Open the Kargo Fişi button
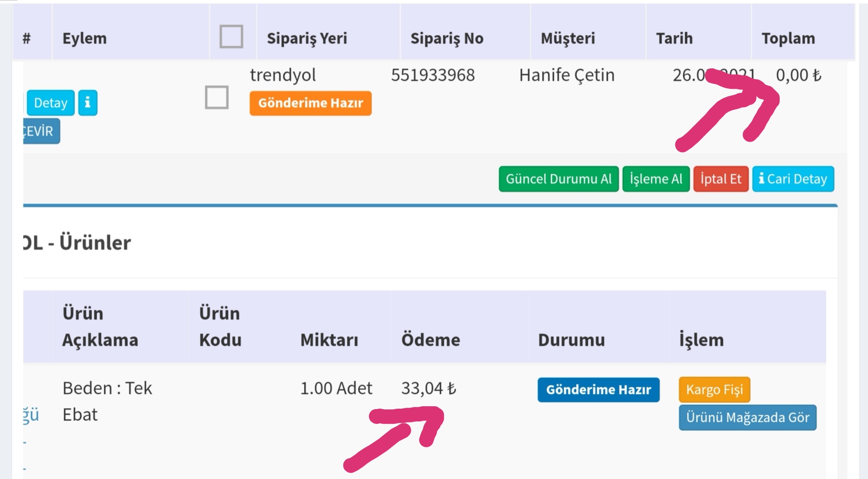This screenshot has height=479, width=868. coord(714,389)
